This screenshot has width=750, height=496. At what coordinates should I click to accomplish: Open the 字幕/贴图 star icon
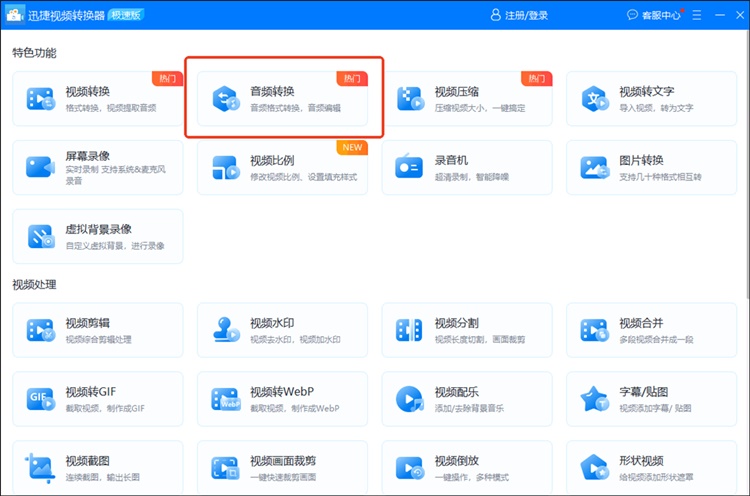(x=594, y=399)
